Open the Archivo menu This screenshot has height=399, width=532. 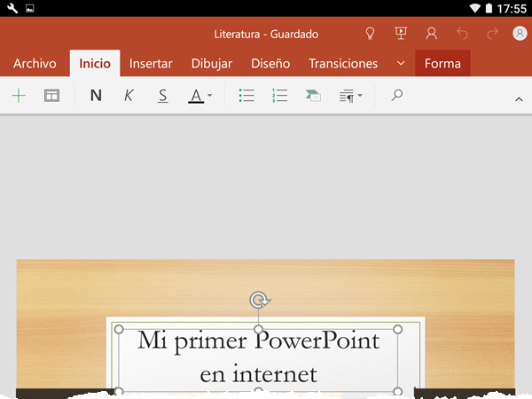point(35,64)
